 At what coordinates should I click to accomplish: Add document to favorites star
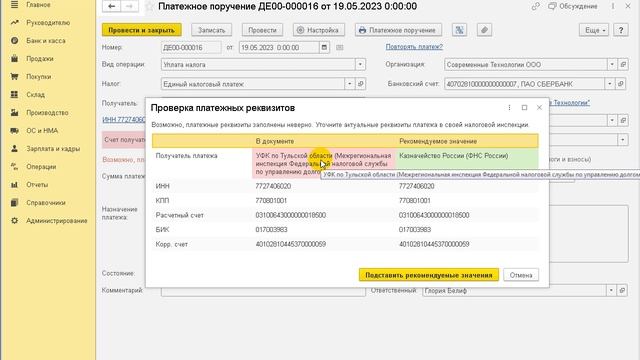pyautogui.click(x=149, y=7)
